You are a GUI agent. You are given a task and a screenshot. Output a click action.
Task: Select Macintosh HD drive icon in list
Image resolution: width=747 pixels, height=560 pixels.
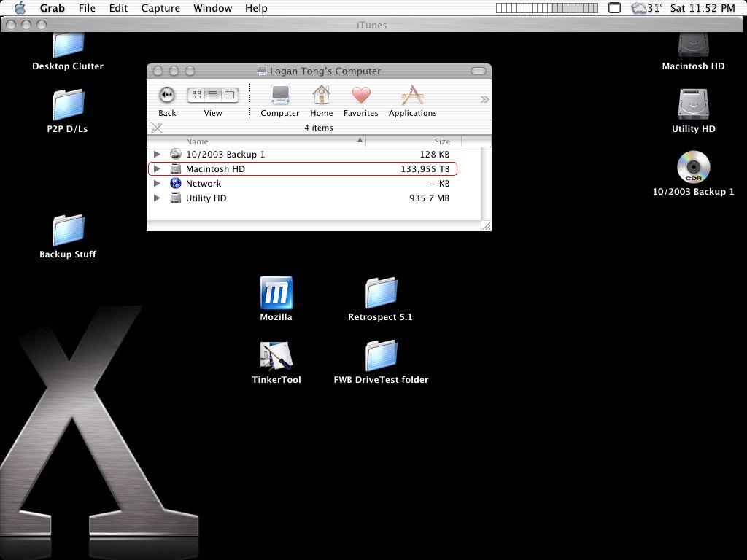pos(176,169)
